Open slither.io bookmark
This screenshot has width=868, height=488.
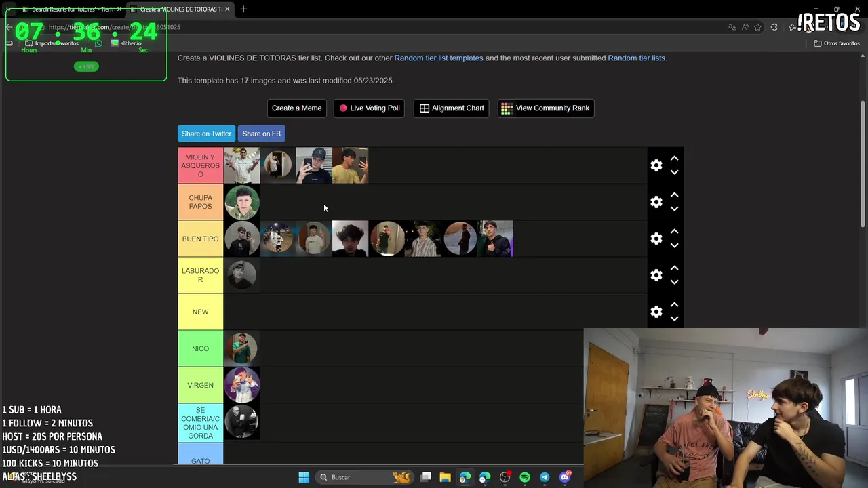tap(126, 43)
